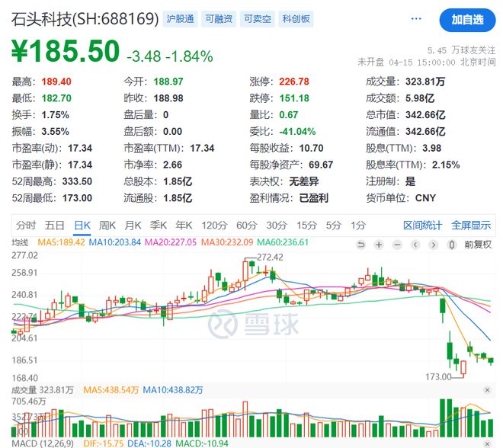Click the 最高 value 189.40
503x448 pixels.
(56, 82)
